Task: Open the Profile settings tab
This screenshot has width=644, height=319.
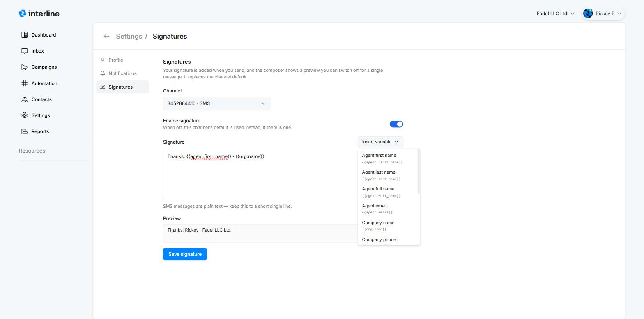Action: click(x=122, y=60)
